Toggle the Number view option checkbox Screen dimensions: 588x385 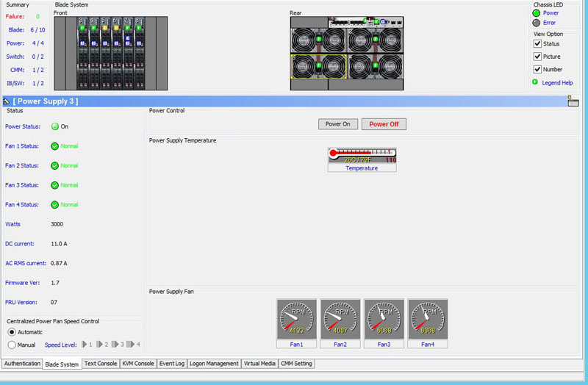pos(537,69)
